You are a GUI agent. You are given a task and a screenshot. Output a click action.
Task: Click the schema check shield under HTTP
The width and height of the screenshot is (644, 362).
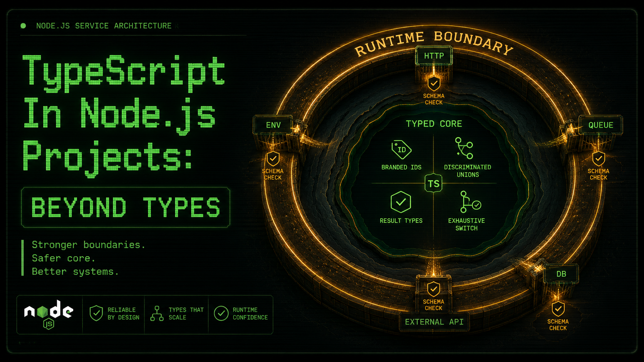tap(434, 83)
